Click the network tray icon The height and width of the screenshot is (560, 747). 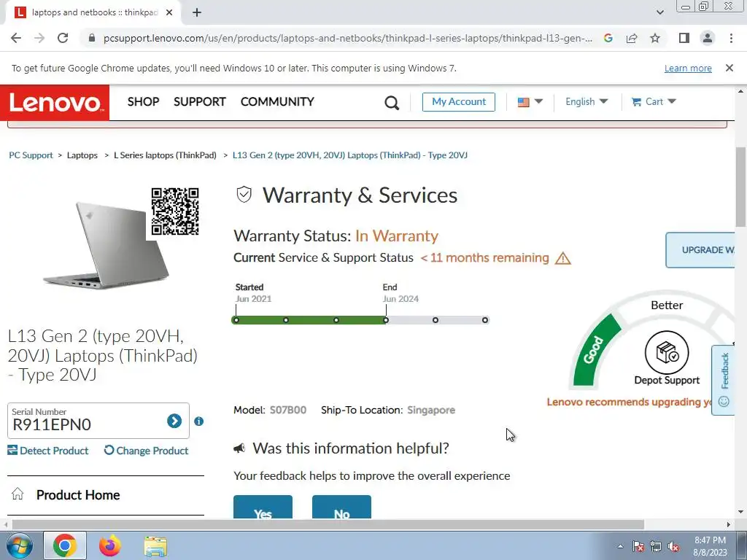click(656, 547)
